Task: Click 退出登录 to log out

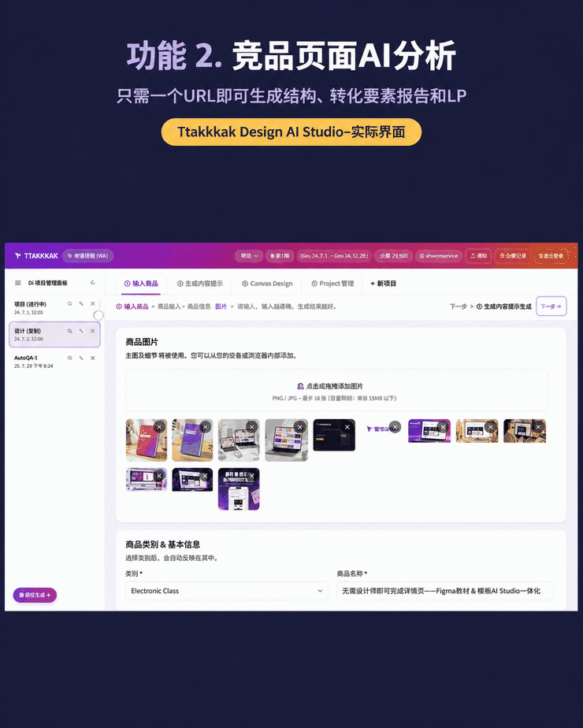Action: pyautogui.click(x=551, y=256)
